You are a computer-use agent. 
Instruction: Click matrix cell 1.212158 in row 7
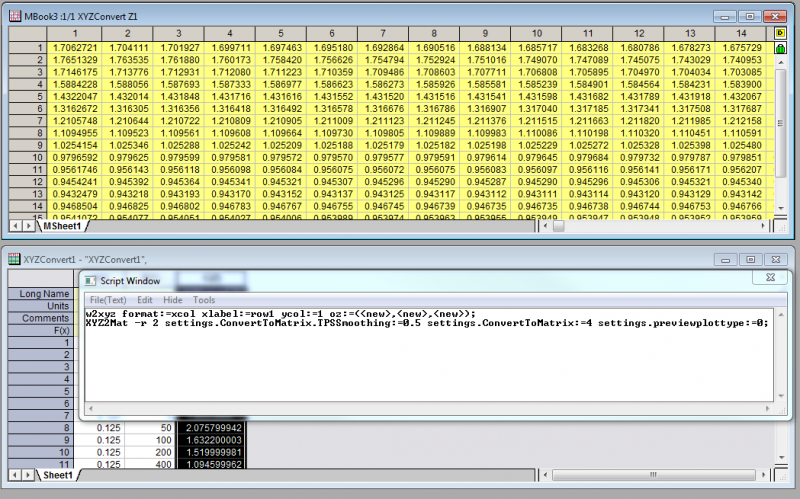tap(741, 121)
